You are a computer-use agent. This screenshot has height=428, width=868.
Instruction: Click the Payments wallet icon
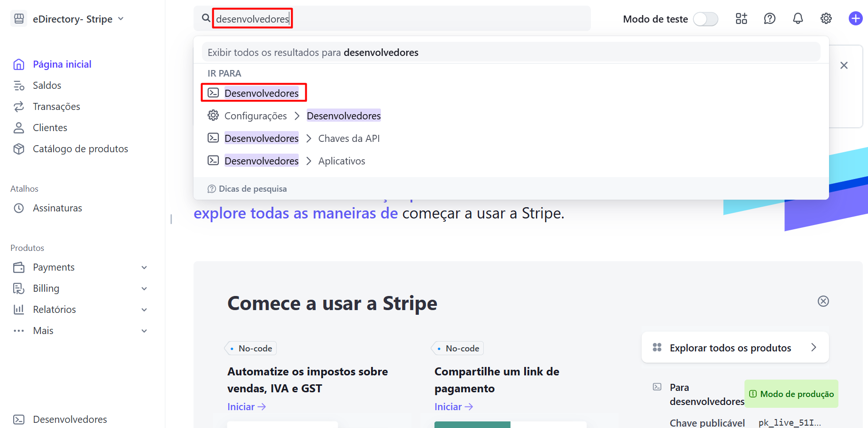(x=19, y=267)
